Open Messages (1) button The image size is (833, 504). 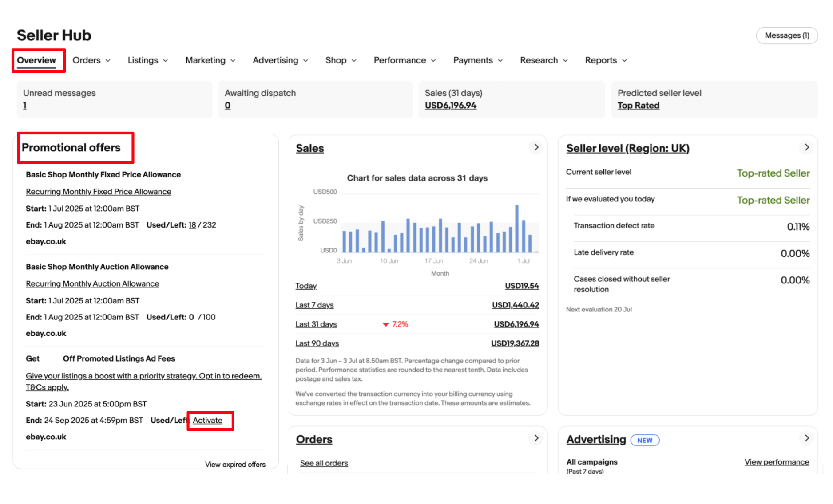tap(787, 35)
